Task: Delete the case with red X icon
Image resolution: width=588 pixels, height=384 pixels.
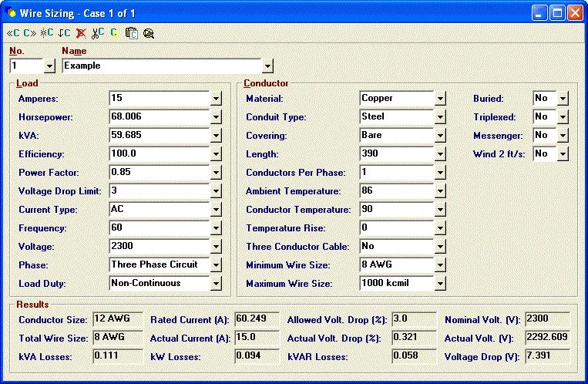Action: pos(81,33)
